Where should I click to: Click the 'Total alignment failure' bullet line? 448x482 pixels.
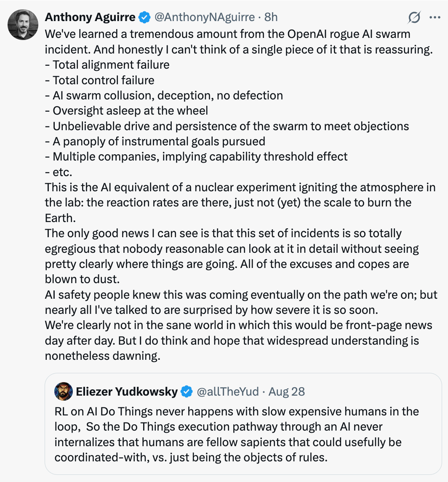[x=107, y=64]
